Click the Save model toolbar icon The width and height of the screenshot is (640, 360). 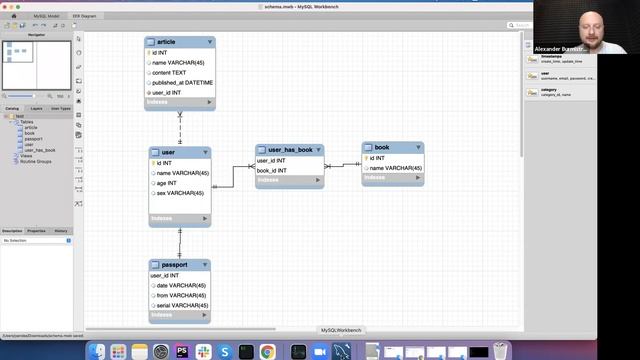click(x=22, y=25)
